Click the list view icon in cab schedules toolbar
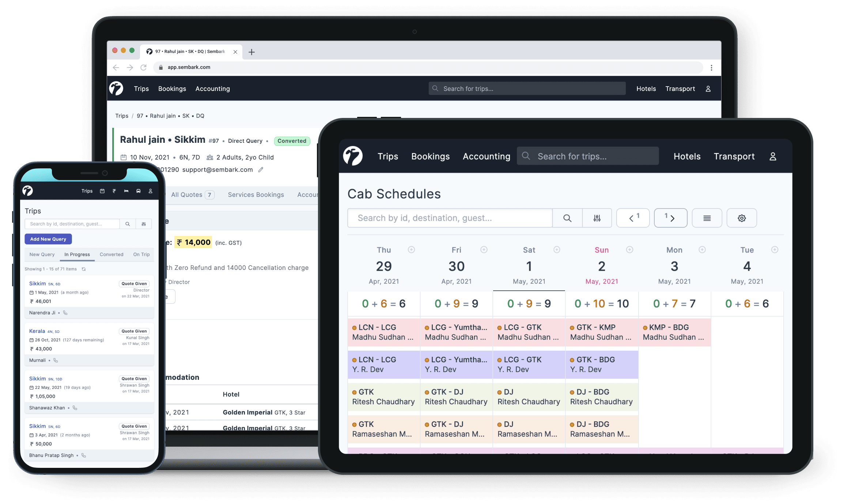 707,218
